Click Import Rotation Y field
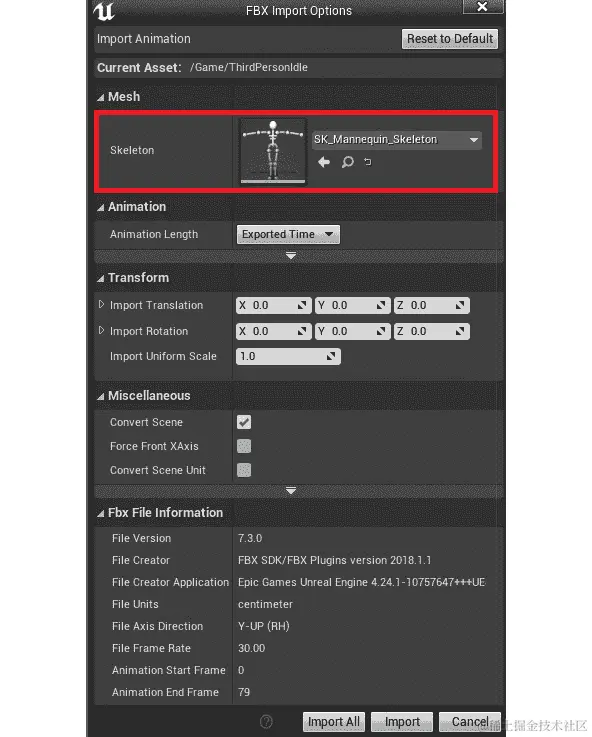592x737 pixels. (x=352, y=331)
